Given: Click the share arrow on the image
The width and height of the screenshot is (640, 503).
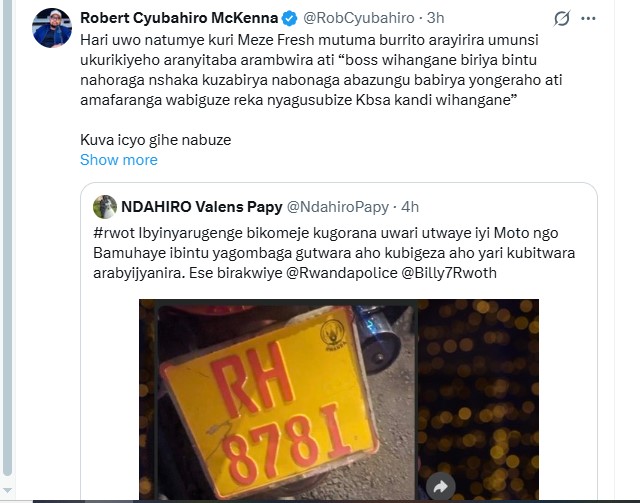Looking at the screenshot, I should [440, 486].
